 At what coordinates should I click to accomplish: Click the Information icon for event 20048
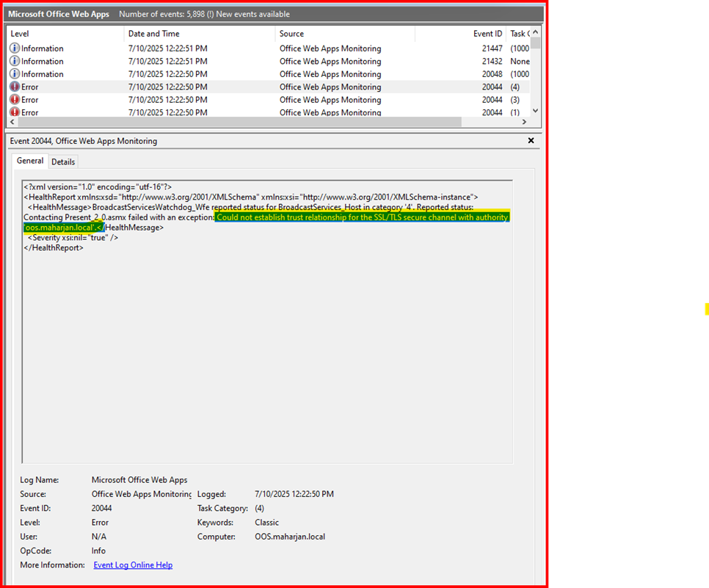pyautogui.click(x=15, y=74)
